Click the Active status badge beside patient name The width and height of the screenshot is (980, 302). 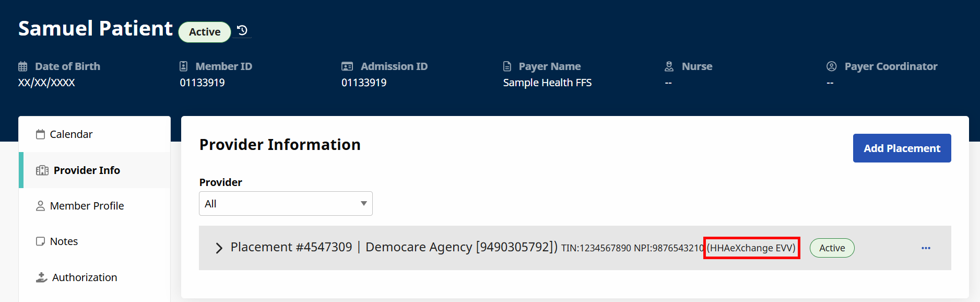tap(205, 32)
